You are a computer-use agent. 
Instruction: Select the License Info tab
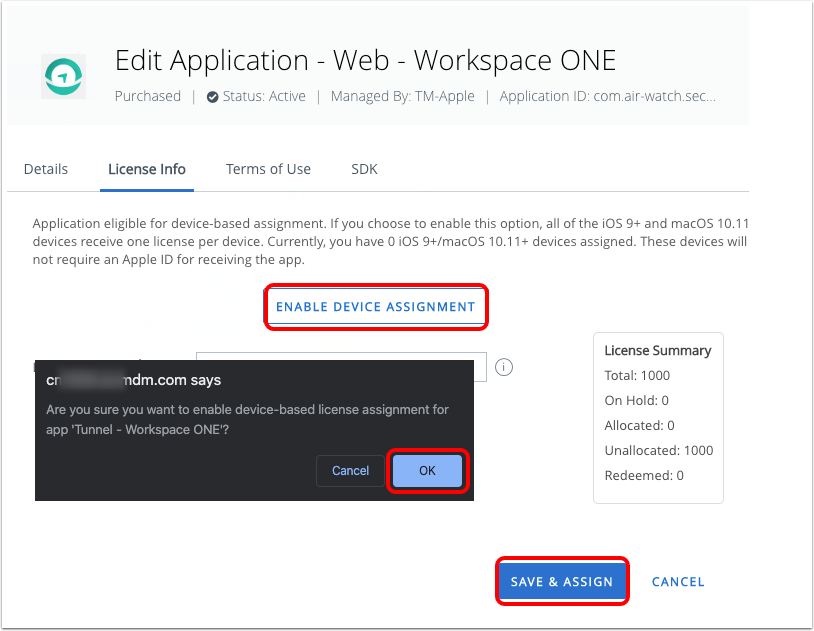[147, 169]
